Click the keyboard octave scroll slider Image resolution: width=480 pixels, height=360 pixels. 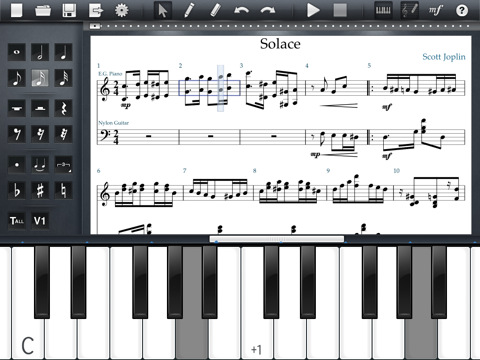pyautogui.click(x=277, y=239)
